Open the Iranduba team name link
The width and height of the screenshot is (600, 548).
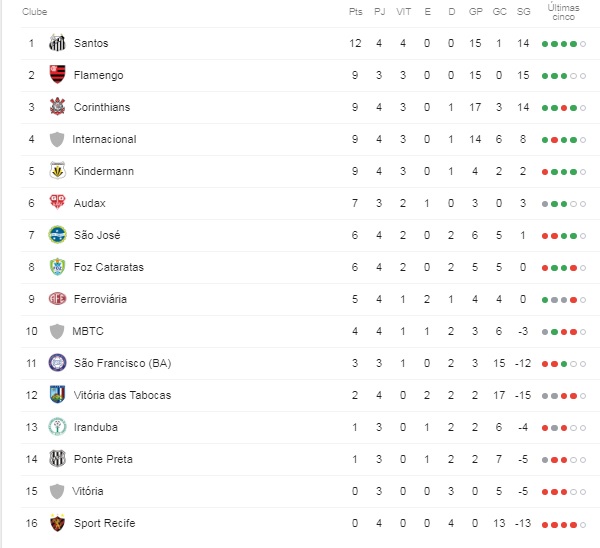pos(96,427)
